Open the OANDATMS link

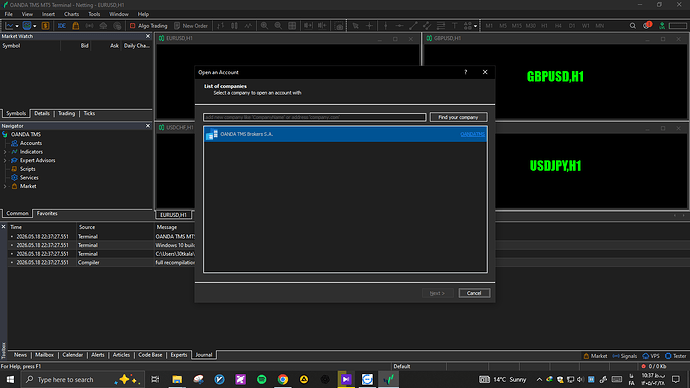[x=472, y=134]
